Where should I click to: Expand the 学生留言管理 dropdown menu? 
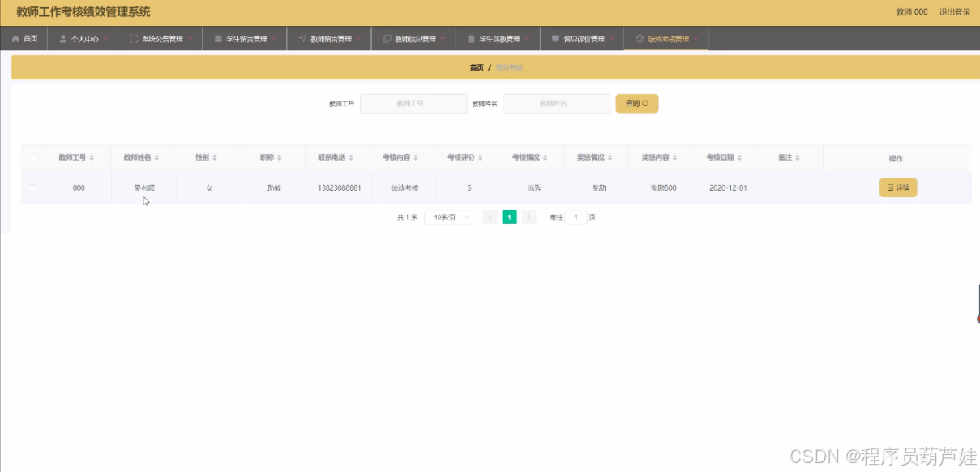245,37
